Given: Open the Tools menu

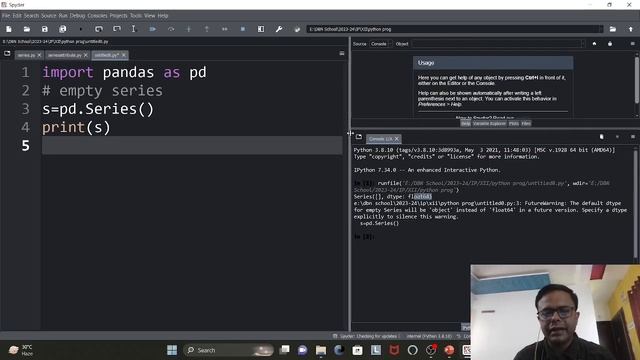Looking at the screenshot, I should click(x=136, y=16).
